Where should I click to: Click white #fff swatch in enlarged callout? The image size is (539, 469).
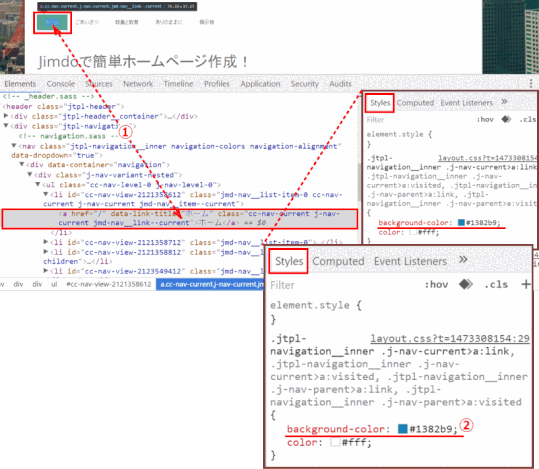[x=335, y=442]
